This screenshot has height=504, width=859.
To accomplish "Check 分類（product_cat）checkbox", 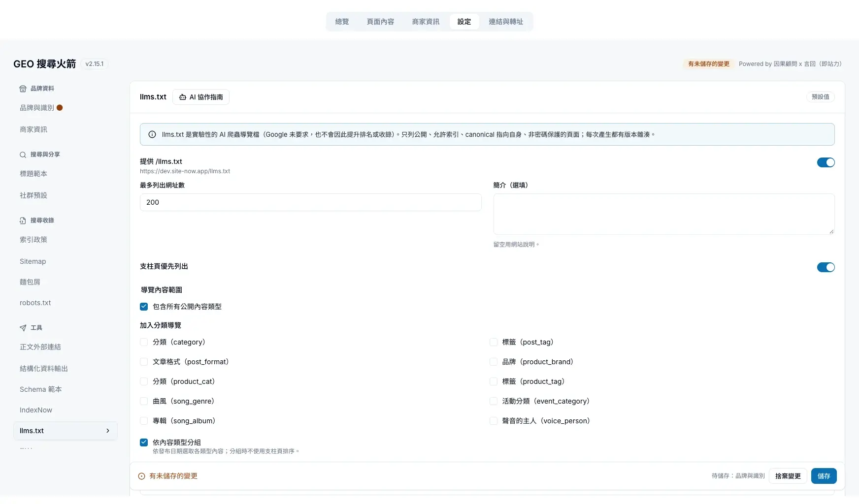I will pos(144,381).
